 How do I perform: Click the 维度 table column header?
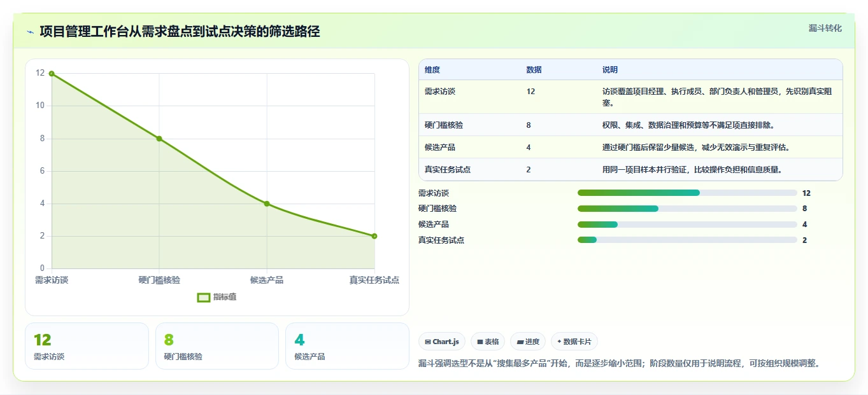(x=432, y=70)
